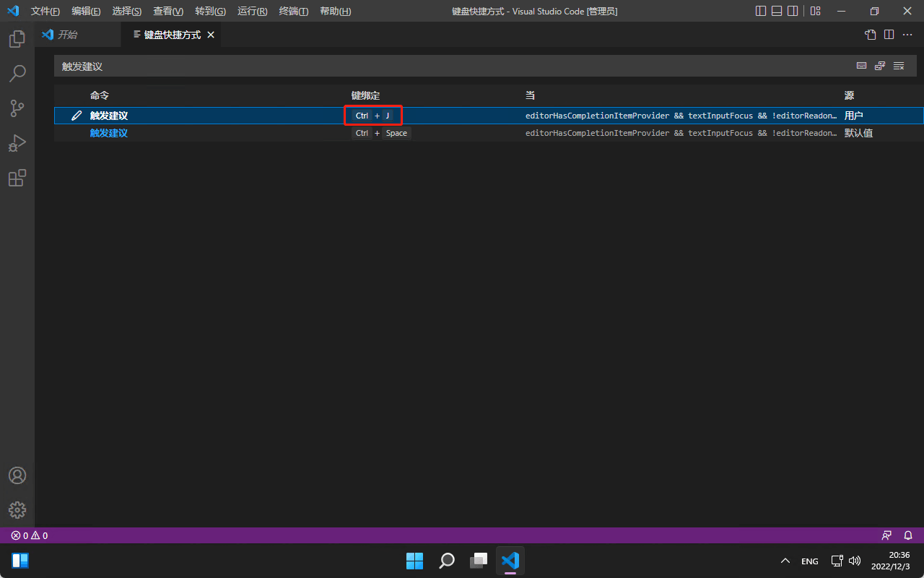Click the 默认值 source cell

[858, 133]
